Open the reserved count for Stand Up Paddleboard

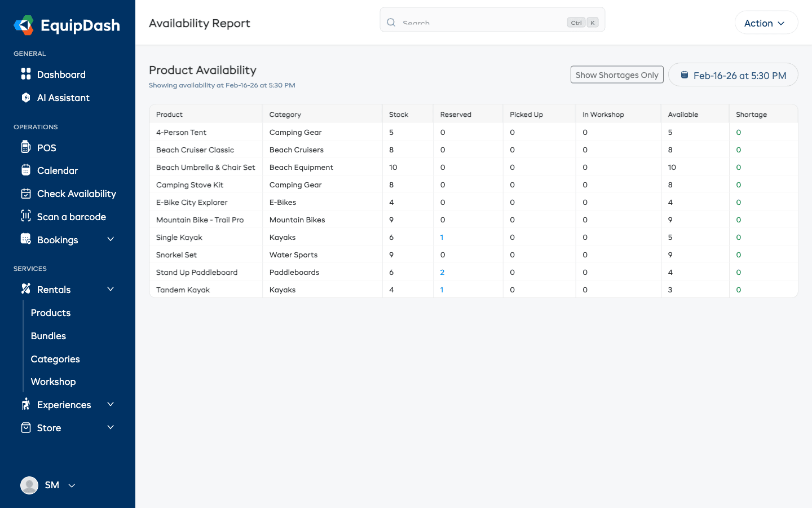coord(442,272)
